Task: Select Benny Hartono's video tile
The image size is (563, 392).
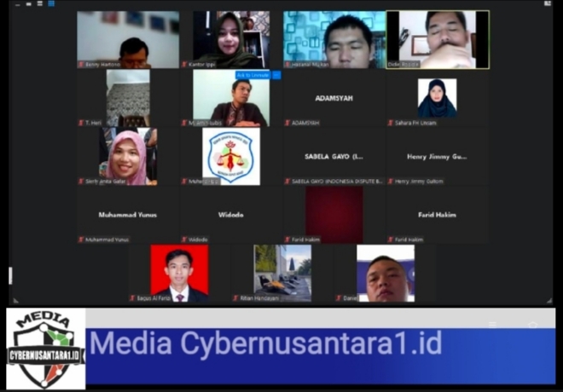Action: tap(128, 39)
